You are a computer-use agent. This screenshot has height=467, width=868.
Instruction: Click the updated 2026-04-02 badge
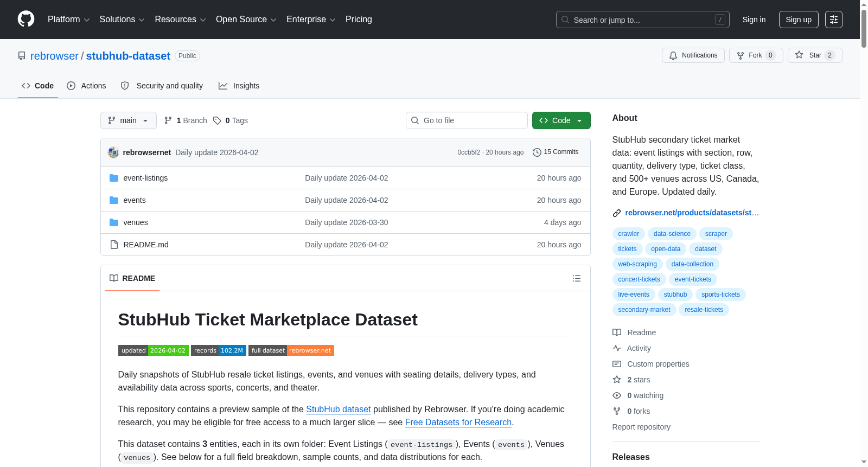coord(154,350)
